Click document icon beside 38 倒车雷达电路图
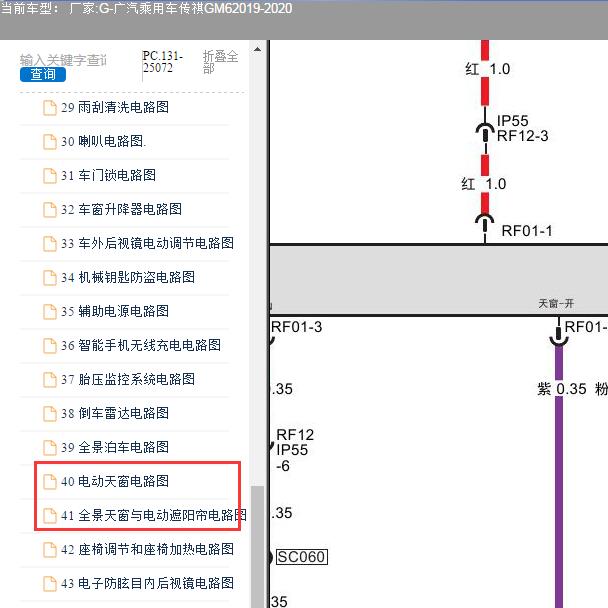 point(50,414)
